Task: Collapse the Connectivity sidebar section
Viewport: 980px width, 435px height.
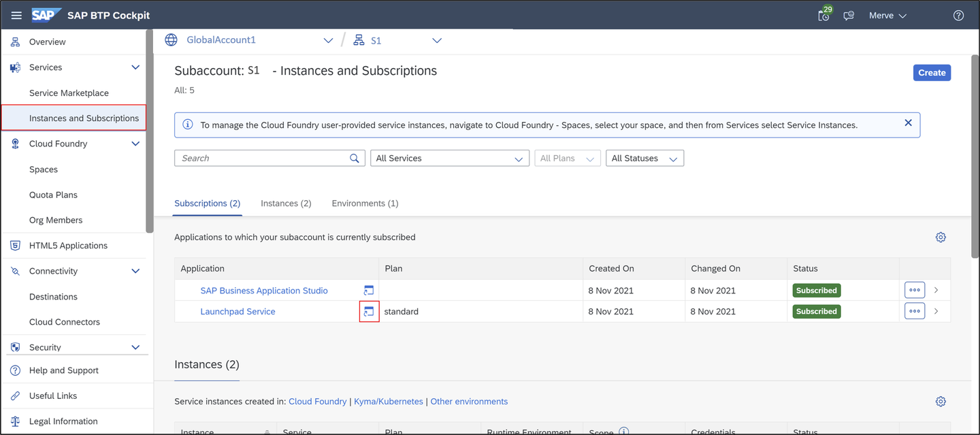Action: (135, 271)
